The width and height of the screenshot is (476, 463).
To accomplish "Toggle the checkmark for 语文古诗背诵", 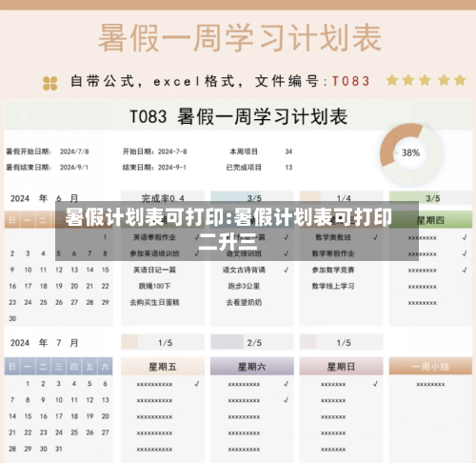I will 287,270.
